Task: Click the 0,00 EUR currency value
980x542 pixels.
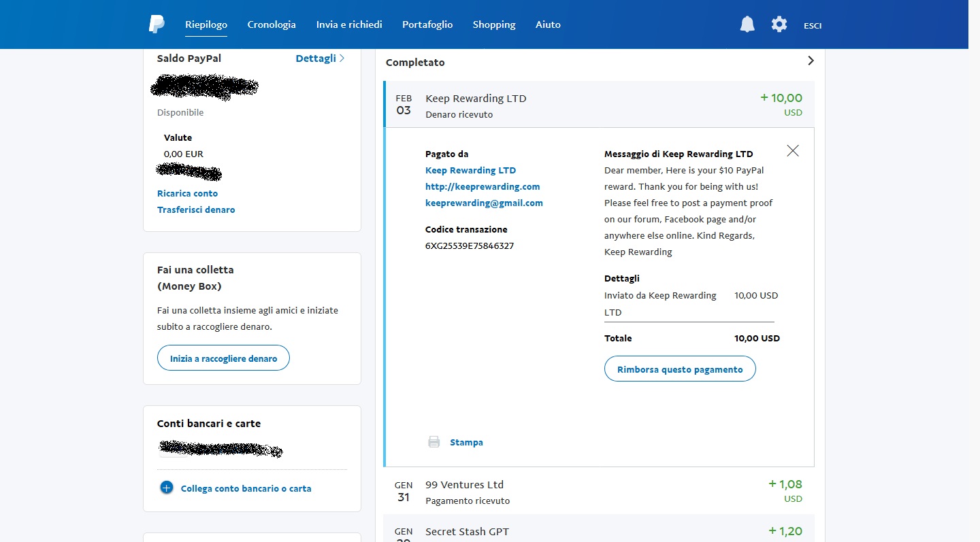Action: tap(184, 154)
